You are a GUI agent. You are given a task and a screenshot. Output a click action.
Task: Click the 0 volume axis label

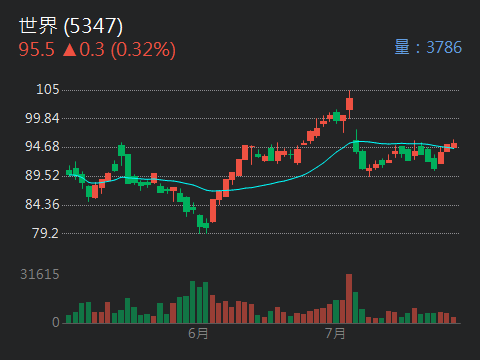[x=56, y=322]
